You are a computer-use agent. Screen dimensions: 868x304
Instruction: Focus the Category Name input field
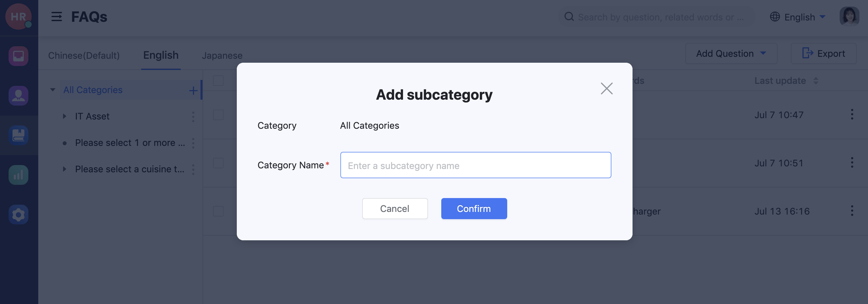[x=476, y=165]
